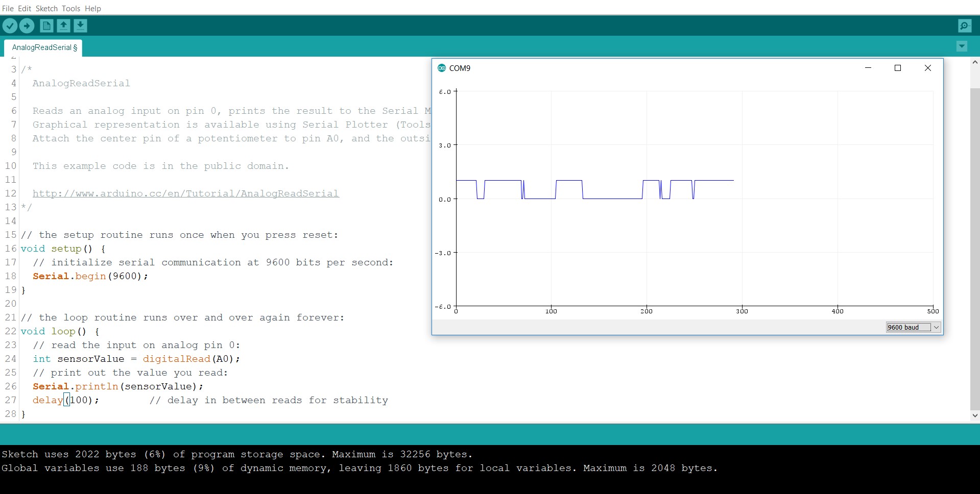Viewport: 980px width, 494px height.
Task: Click the editor scrollbar down arrow
Action: 975,415
